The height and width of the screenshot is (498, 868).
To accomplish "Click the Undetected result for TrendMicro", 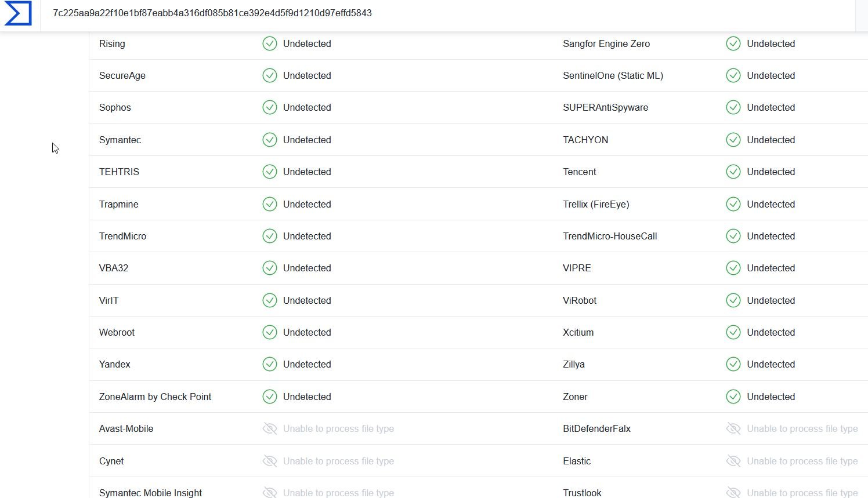I will click(x=307, y=236).
